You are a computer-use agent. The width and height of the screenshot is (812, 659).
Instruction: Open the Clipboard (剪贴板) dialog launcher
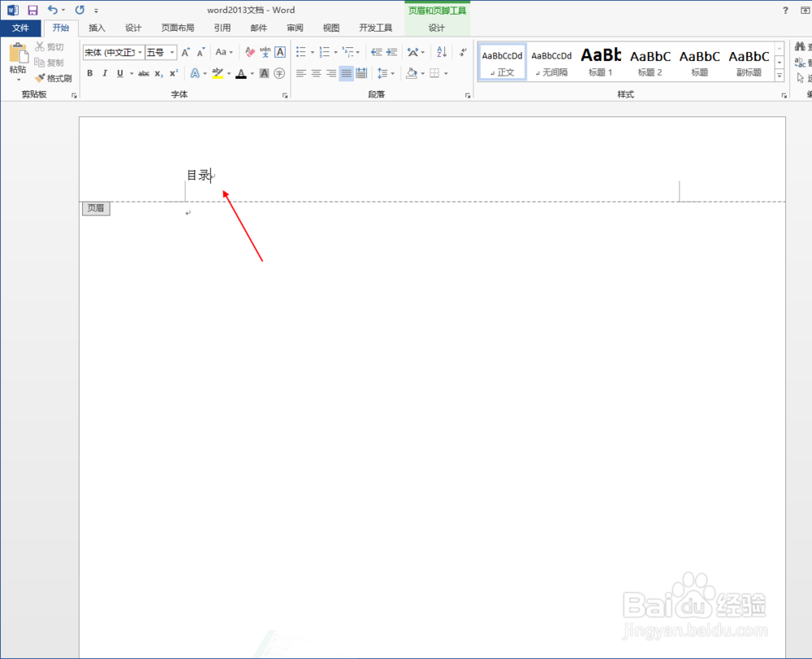74,95
